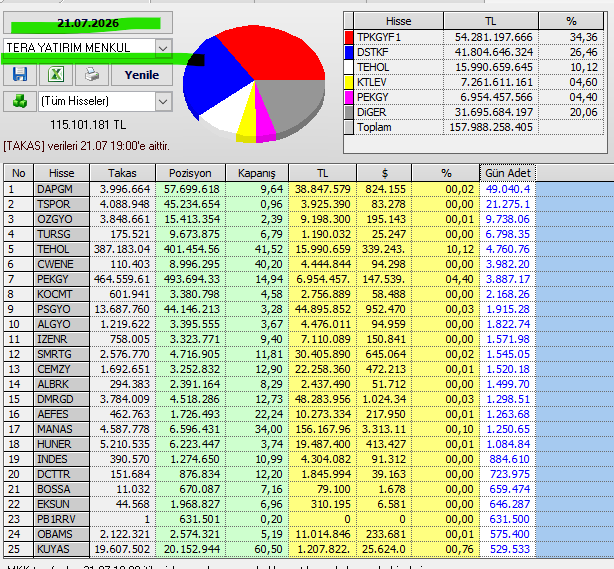This screenshot has height=569, width=614.
Task: Select HUNER stock in row 18
Action: click(61, 444)
